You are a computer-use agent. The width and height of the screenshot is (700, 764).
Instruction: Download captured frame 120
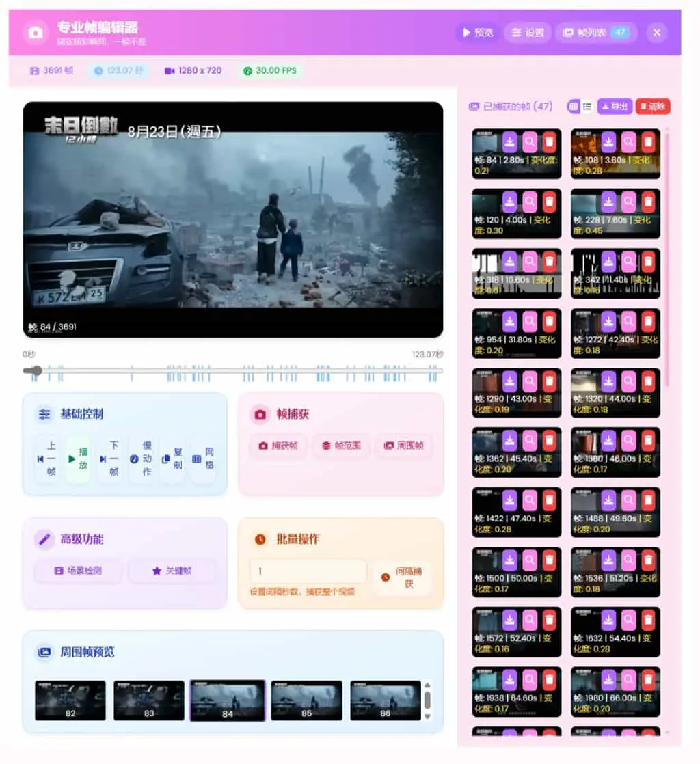coord(509,202)
